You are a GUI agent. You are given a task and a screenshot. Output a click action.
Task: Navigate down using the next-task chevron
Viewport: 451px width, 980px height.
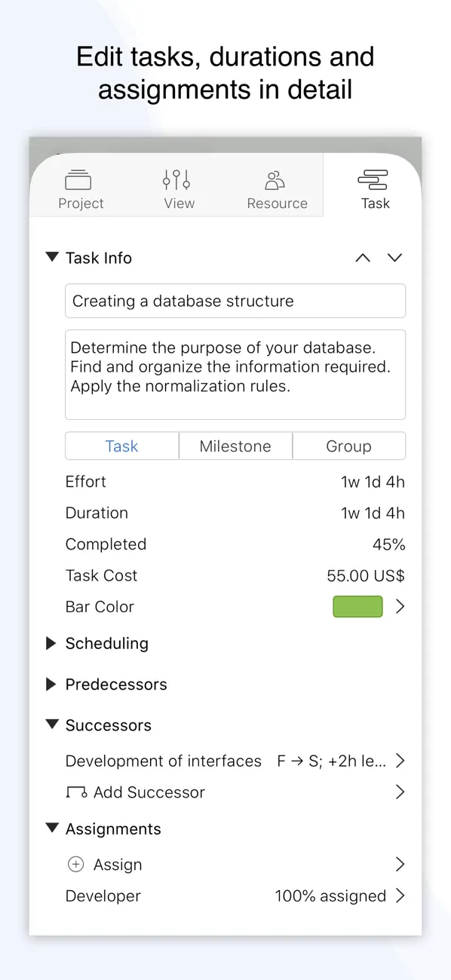point(394,258)
